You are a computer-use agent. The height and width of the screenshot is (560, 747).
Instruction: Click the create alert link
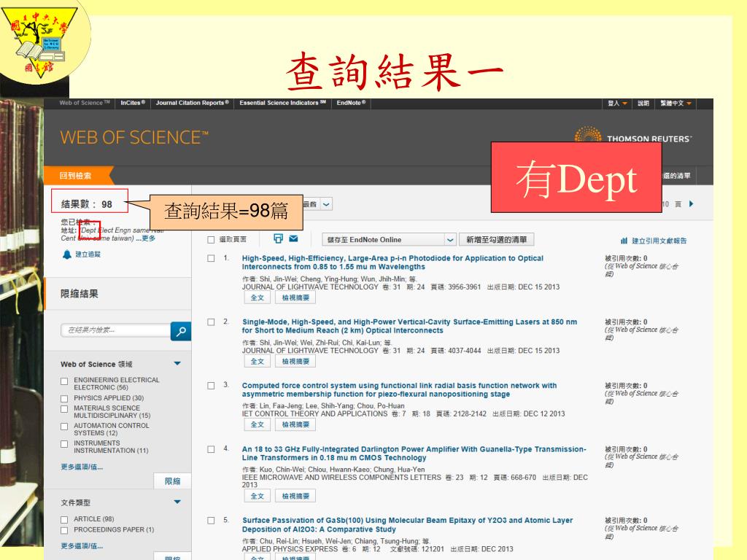pyautogui.click(x=88, y=254)
